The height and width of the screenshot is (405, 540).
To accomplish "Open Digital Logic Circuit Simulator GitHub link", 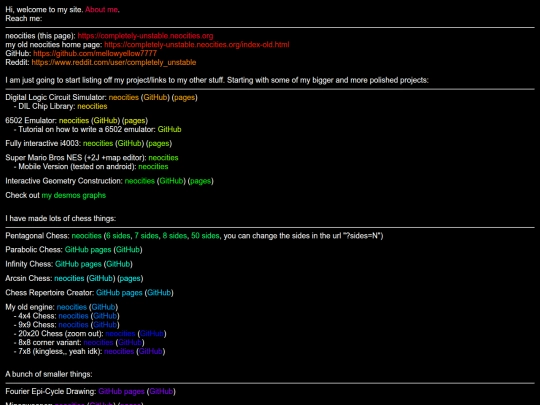I will [x=155, y=97].
